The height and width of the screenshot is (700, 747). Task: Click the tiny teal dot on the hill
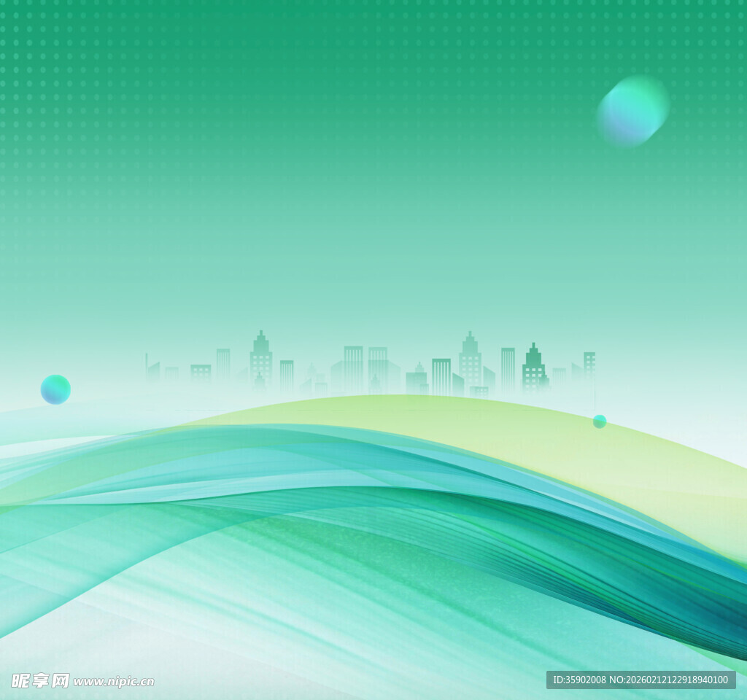click(600, 421)
